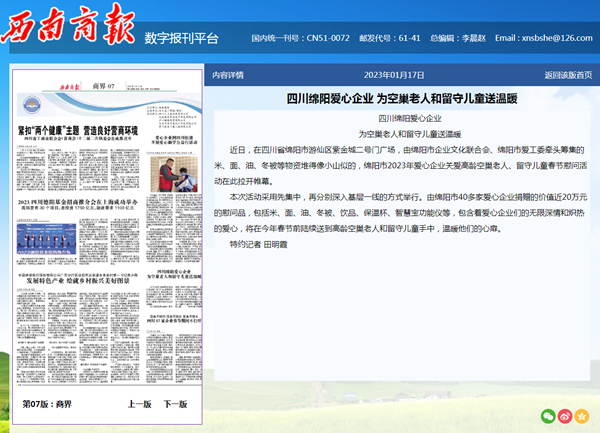Go to next page 下一版

click(x=175, y=404)
